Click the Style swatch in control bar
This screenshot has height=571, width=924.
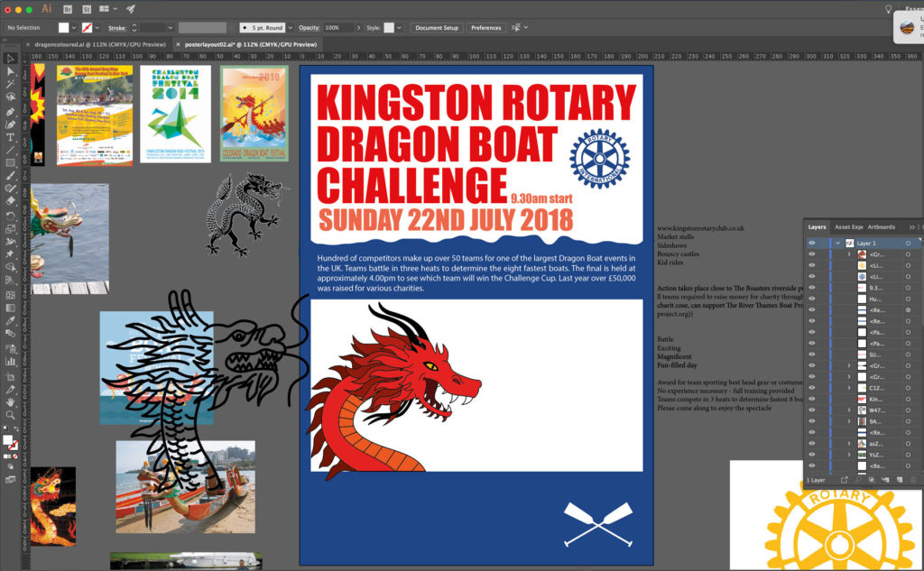[389, 28]
